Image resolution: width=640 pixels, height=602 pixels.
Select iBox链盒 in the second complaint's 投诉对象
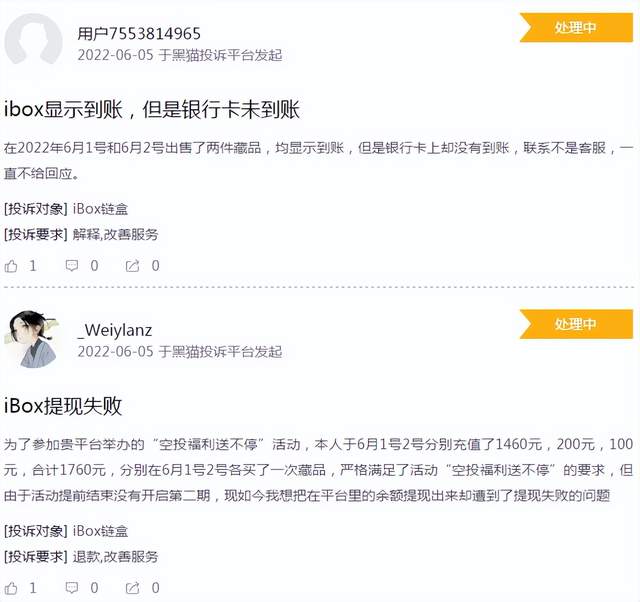[100, 531]
